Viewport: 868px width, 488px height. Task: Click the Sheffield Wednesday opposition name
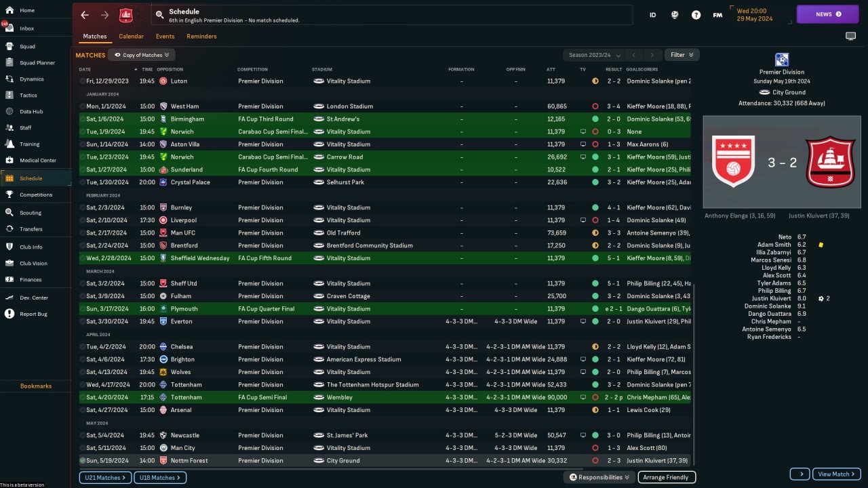200,258
